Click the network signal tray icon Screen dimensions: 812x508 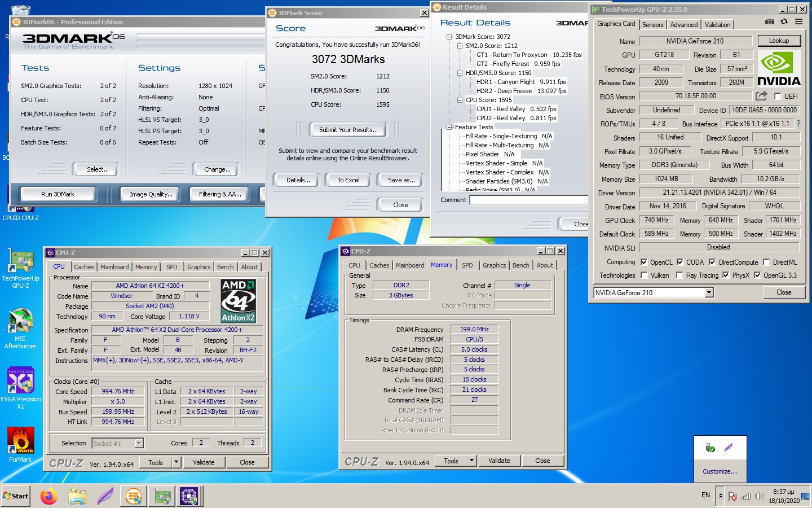click(x=746, y=496)
